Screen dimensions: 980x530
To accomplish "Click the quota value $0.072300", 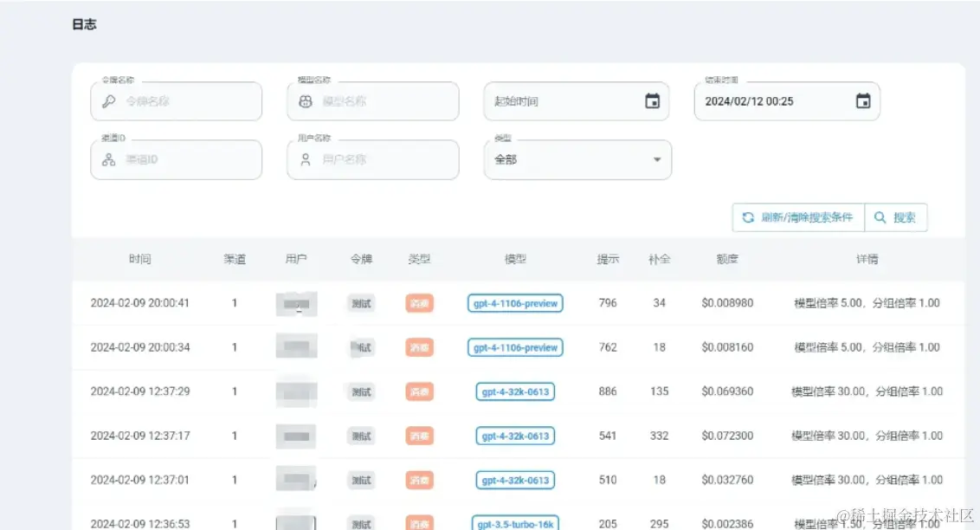I will pyautogui.click(x=727, y=436).
